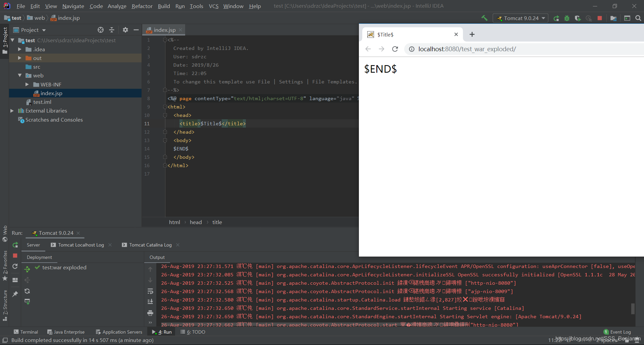Open the Java Enterprise tool window
The height and width of the screenshot is (345, 644).
point(66,332)
